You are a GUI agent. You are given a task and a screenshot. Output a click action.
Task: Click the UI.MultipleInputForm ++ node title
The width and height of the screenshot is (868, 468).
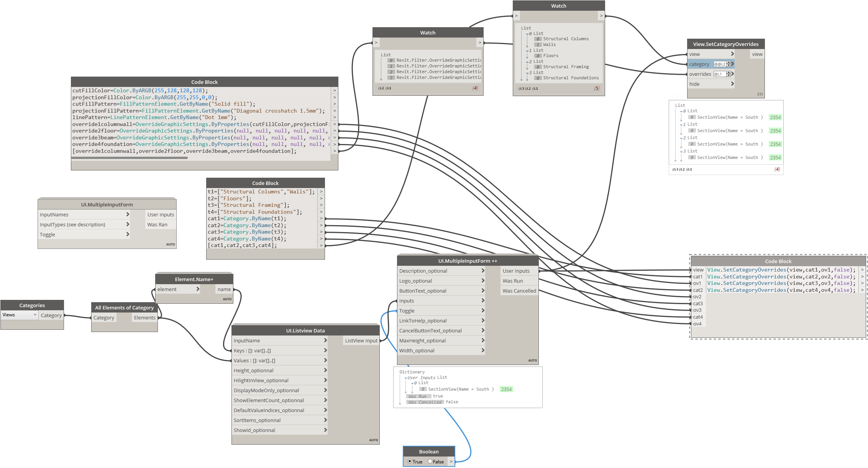[468, 261]
